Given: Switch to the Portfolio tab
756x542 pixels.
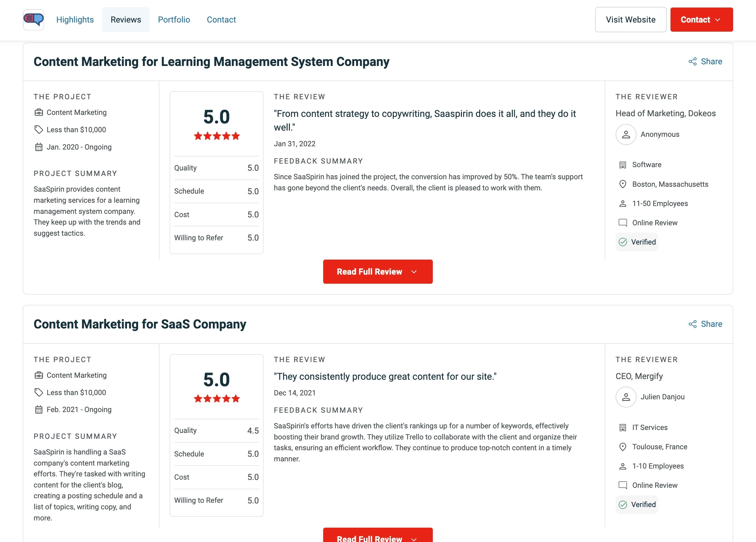Looking at the screenshot, I should tap(174, 19).
